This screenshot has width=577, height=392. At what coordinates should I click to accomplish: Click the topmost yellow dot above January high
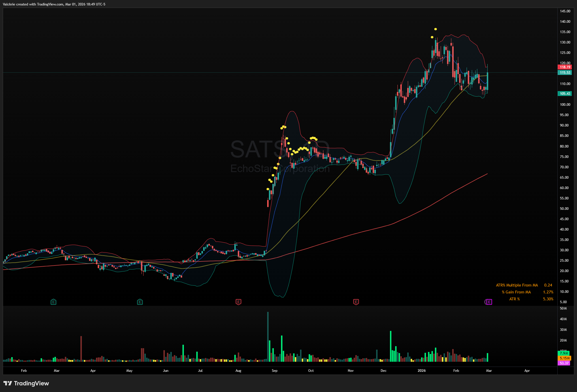(x=435, y=29)
